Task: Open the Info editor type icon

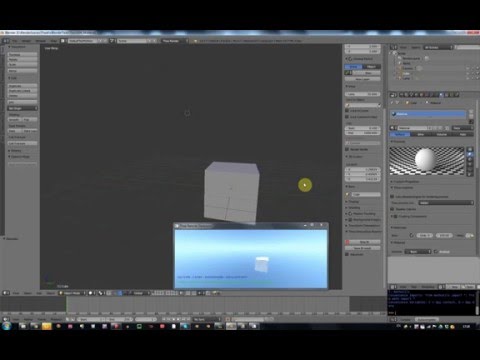Action: tap(6, 41)
